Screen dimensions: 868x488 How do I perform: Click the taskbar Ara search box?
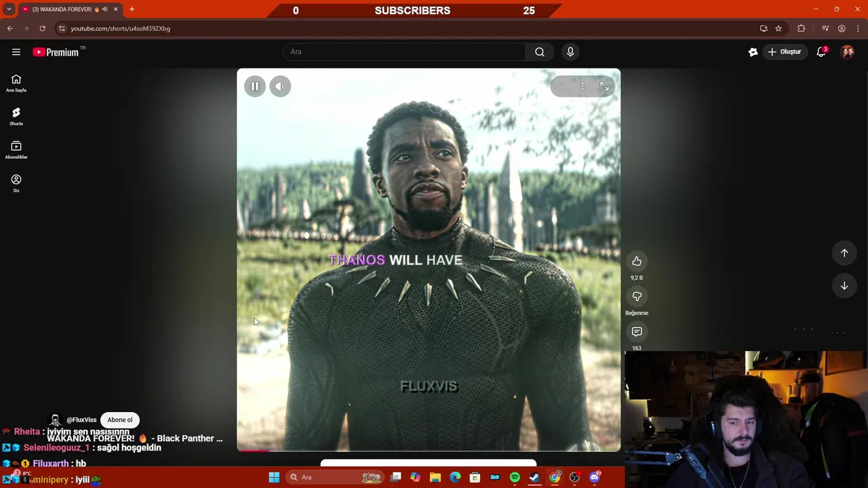[x=335, y=477]
